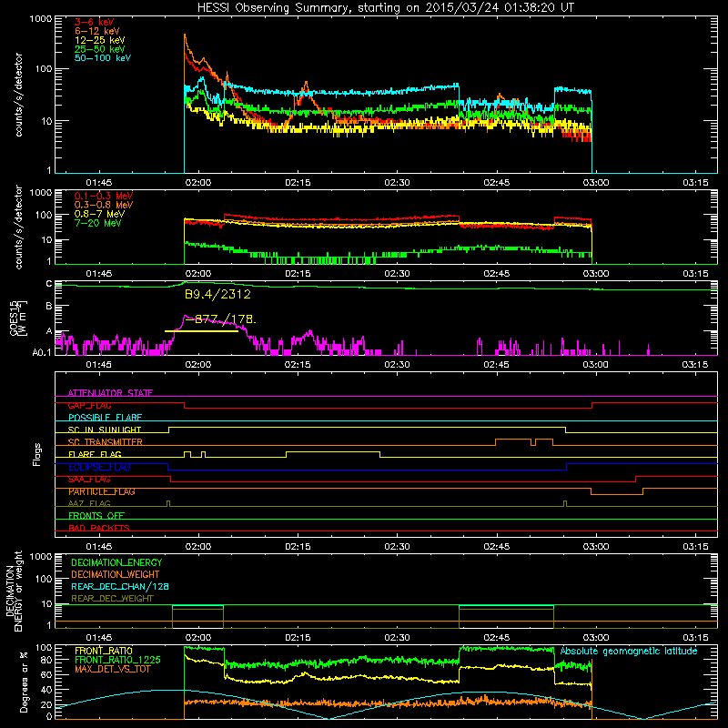Click the red '0.1-0.3 MeV' legend label
The height and width of the screenshot is (728, 728).
coord(104,196)
